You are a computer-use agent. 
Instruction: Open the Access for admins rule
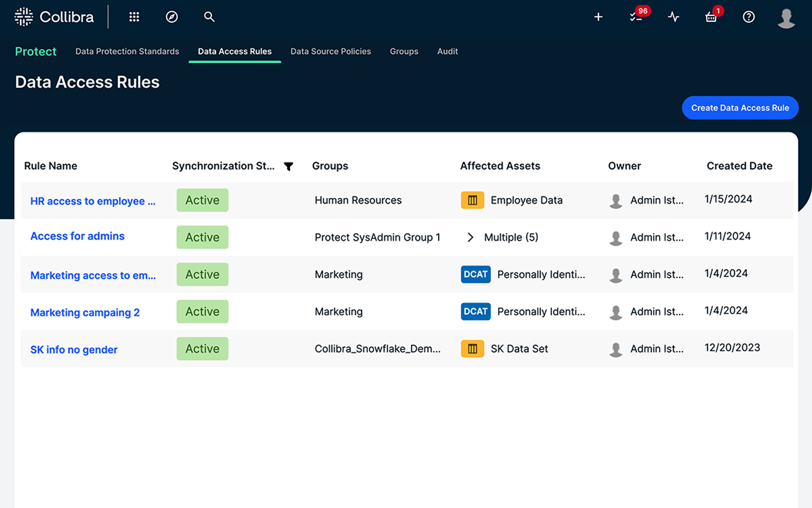point(77,236)
